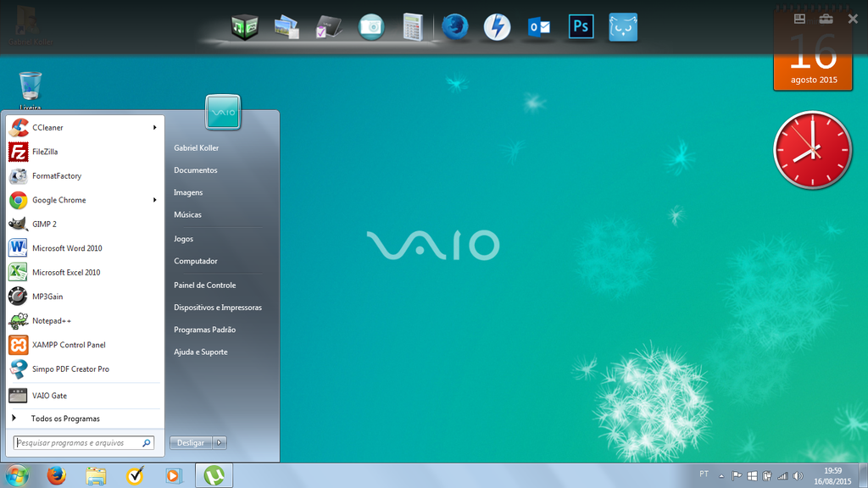
Task: Open Ajuda e Suporte
Action: 200,352
